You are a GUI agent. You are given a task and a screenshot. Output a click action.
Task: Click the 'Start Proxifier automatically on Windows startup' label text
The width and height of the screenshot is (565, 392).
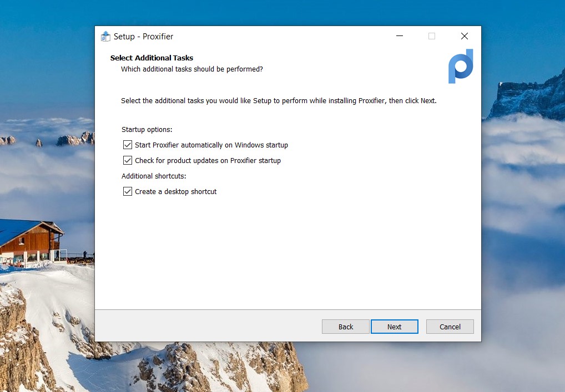coord(211,145)
